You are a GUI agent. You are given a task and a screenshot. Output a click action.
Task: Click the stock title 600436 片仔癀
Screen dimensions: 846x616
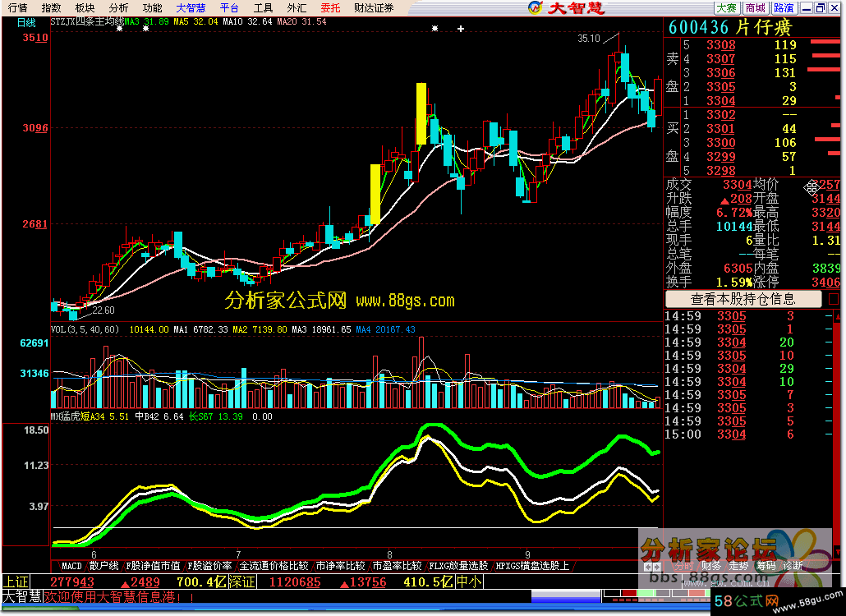[729, 27]
